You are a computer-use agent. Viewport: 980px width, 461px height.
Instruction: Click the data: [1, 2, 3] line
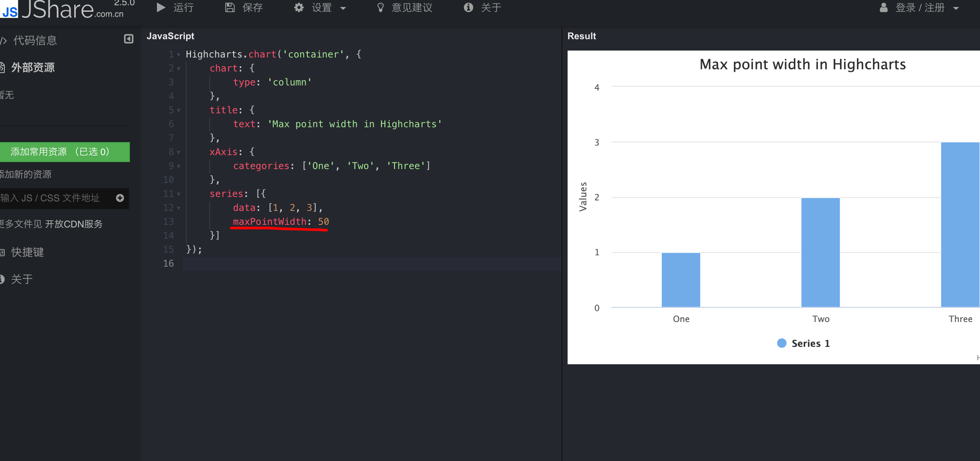[x=278, y=208]
